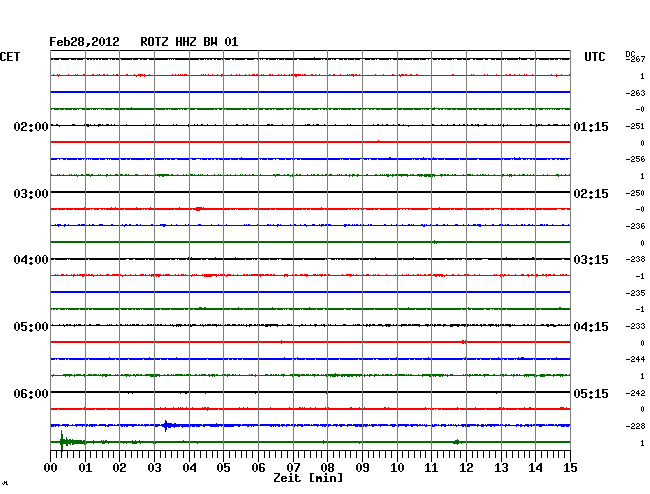The image size is (650, 494).
Task: Click the DC offset value -235
Action: click(x=635, y=293)
